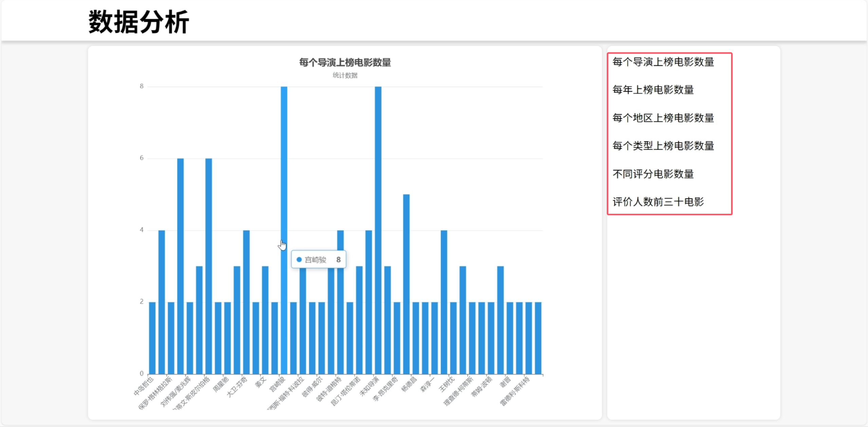Click the 彼特·道格特 bar at 4
This screenshot has width=868, height=427.
(x=340, y=302)
